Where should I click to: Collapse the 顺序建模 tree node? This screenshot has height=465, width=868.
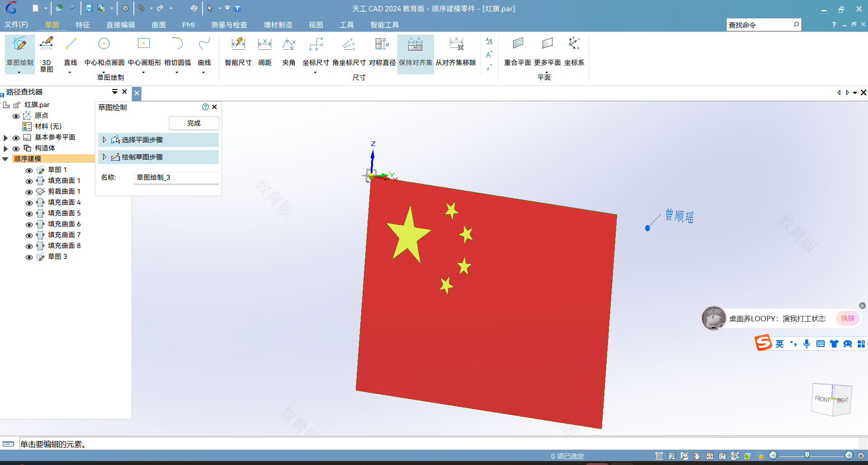5,159
